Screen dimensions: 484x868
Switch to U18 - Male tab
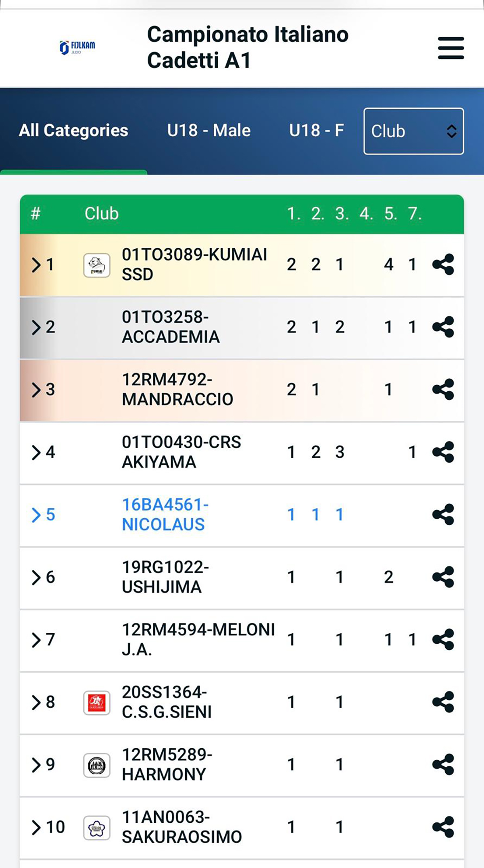[x=209, y=131]
